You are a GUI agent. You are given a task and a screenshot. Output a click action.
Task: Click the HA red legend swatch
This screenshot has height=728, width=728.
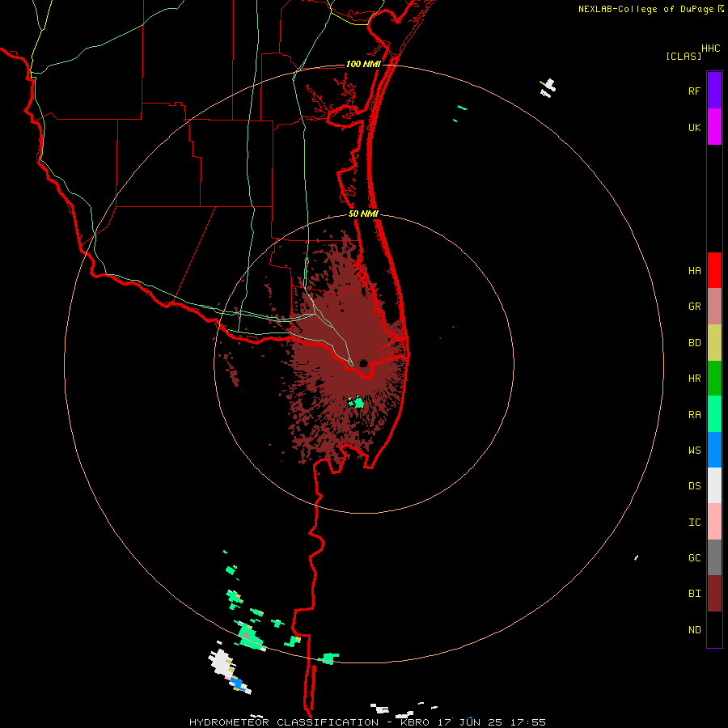click(714, 270)
